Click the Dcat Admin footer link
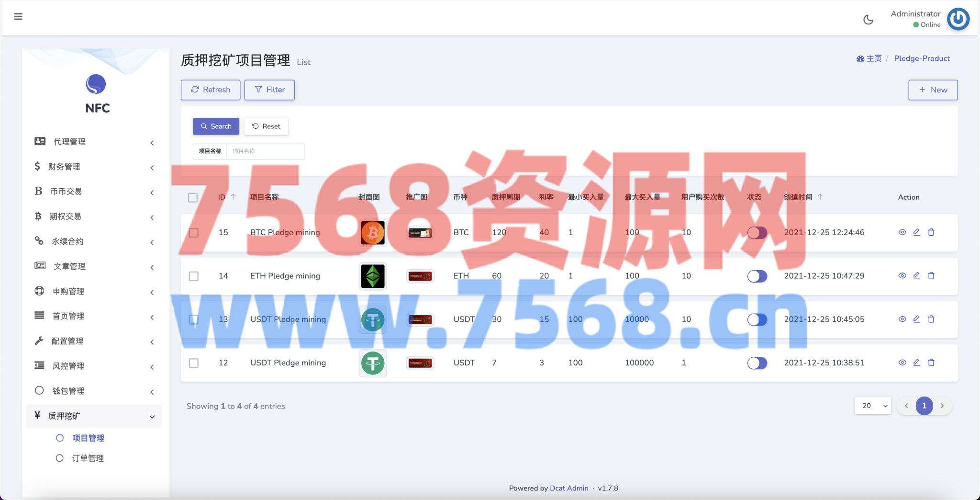The height and width of the screenshot is (500, 980). click(569, 488)
